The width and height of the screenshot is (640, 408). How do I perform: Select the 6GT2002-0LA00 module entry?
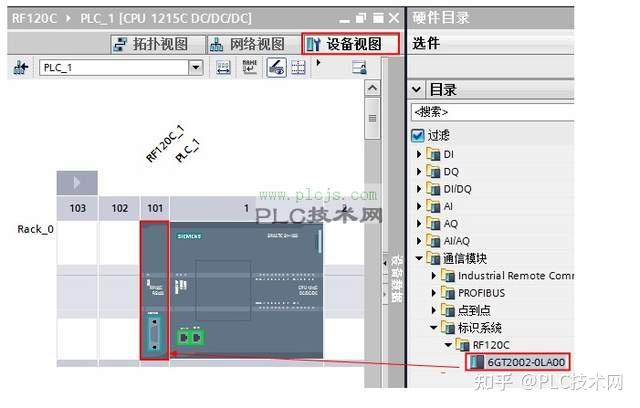[x=518, y=362]
